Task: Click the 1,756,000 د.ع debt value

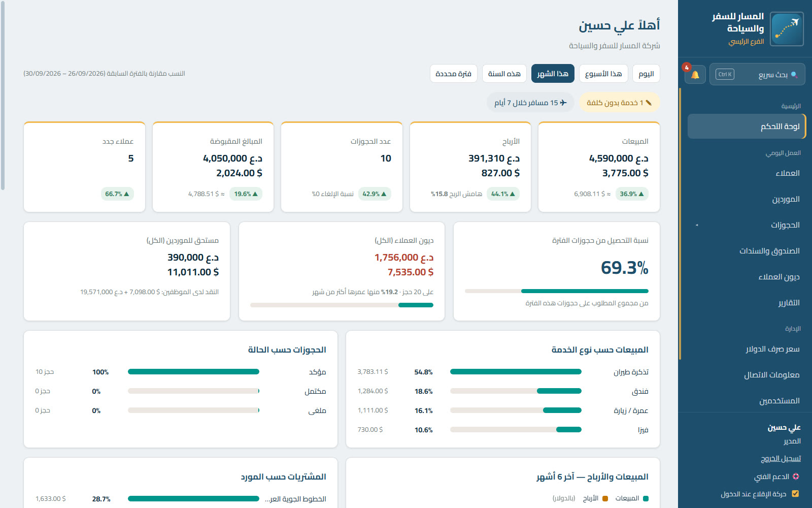Action: click(x=404, y=258)
